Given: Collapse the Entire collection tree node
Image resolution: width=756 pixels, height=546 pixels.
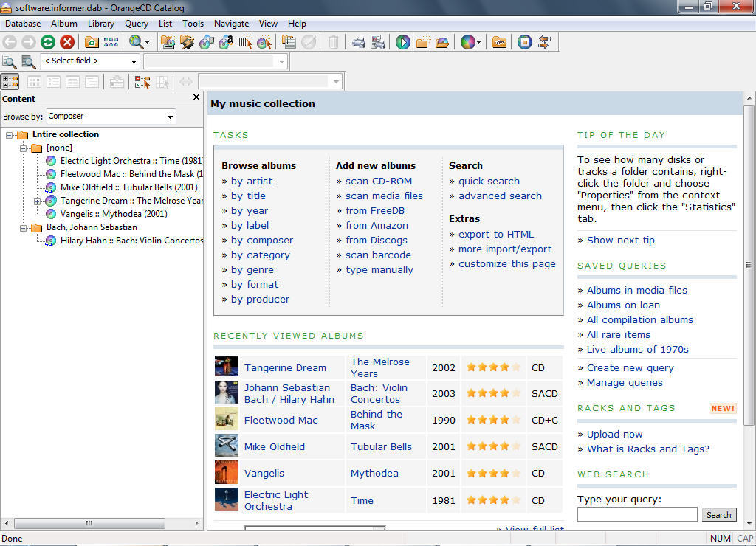Looking at the screenshot, I should coord(9,135).
